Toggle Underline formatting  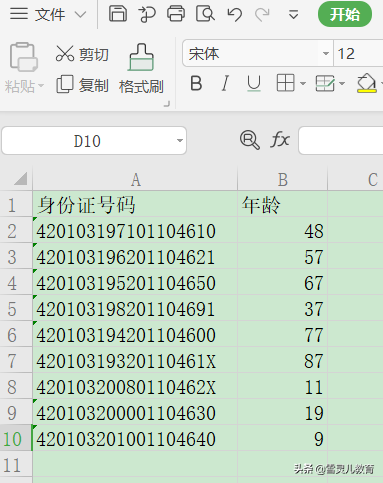pos(254,83)
